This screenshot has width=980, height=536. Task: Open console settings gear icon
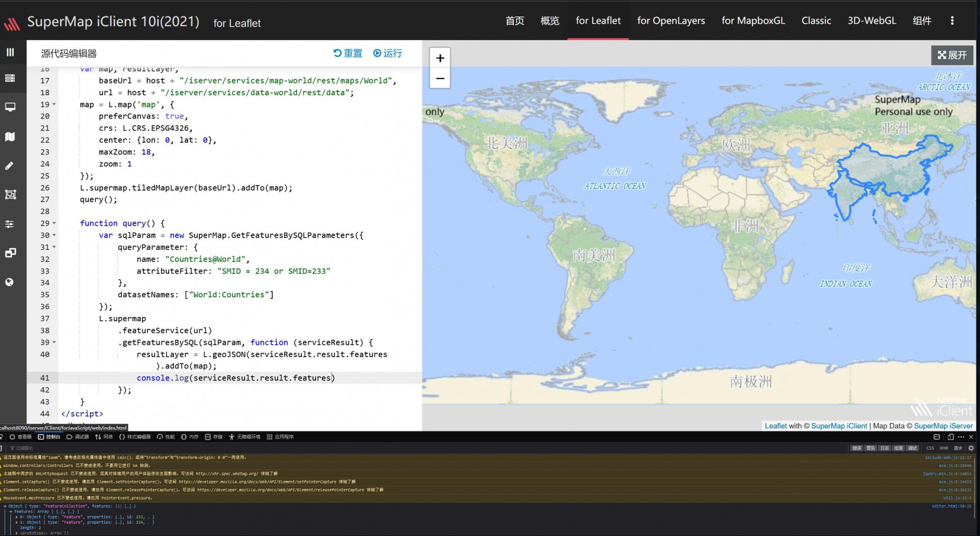click(971, 448)
